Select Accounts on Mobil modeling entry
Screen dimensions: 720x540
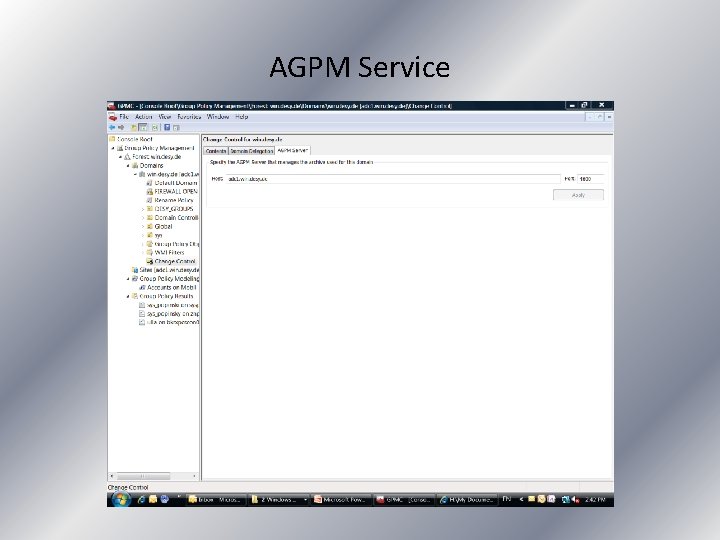pos(171,287)
